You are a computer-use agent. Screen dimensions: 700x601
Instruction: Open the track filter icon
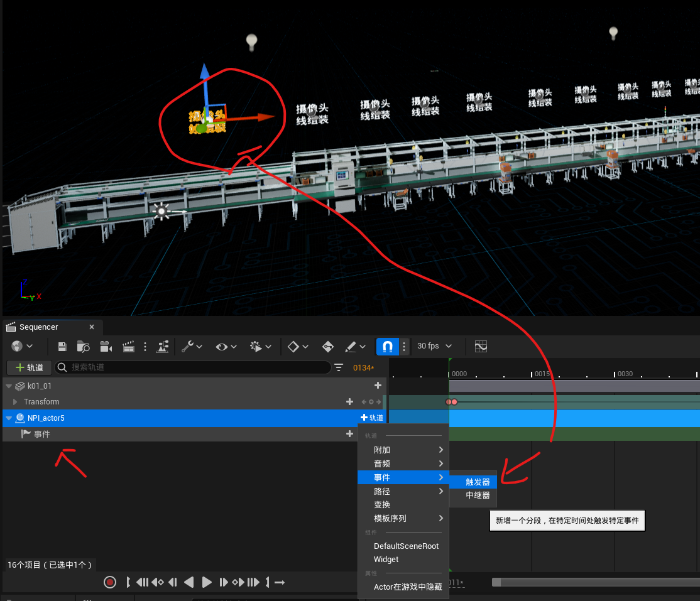coord(339,367)
